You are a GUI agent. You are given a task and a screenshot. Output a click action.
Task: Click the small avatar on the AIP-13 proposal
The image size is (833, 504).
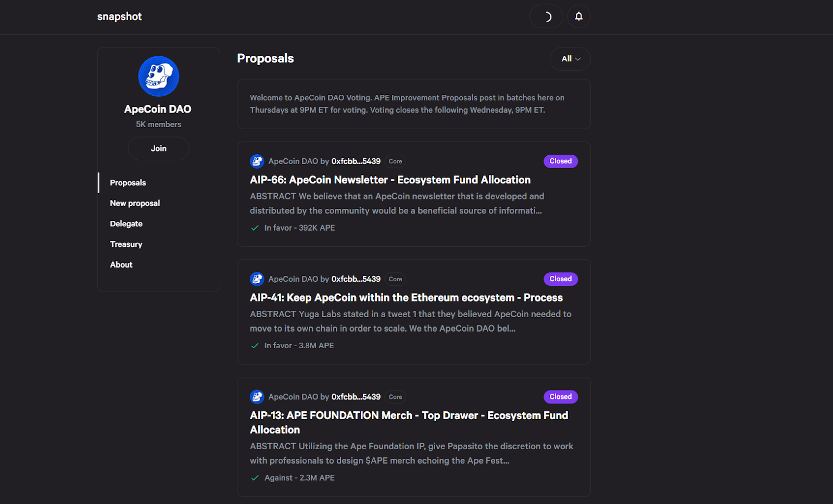(257, 397)
